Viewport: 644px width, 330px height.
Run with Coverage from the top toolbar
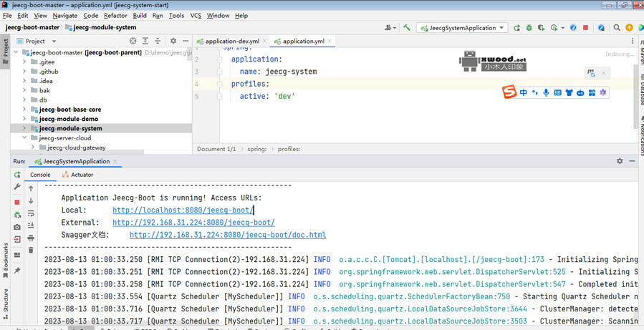pos(542,27)
